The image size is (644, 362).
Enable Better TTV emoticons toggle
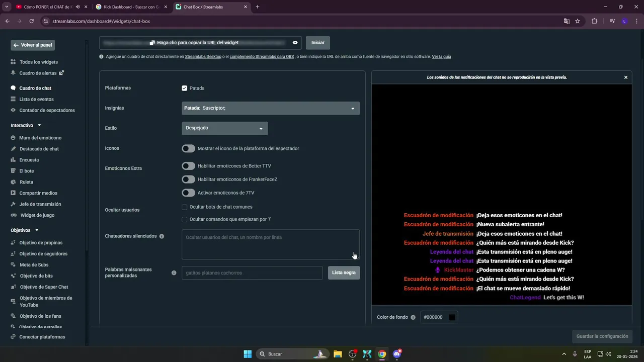[188, 166]
